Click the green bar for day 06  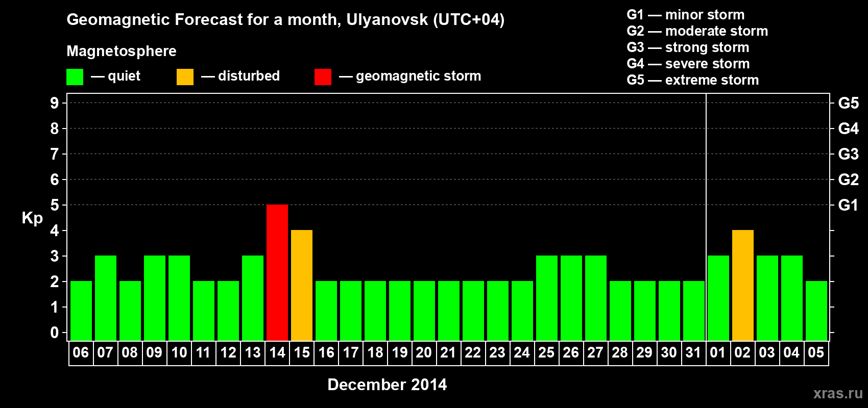81,311
